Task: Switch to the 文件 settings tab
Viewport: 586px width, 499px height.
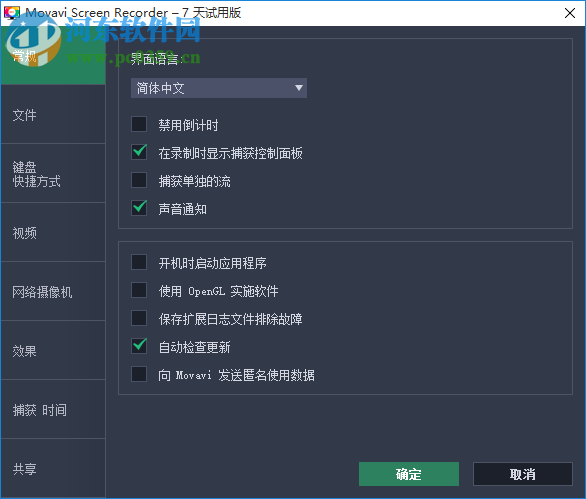Action: [x=53, y=115]
